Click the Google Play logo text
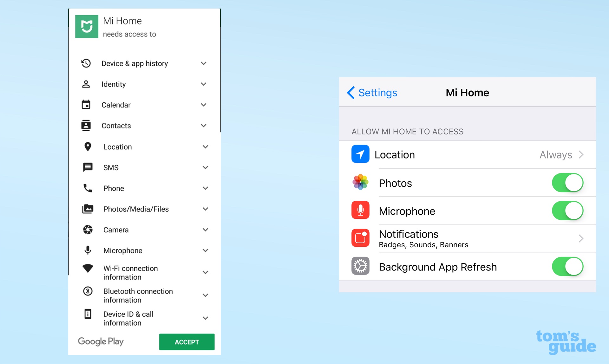 (101, 341)
